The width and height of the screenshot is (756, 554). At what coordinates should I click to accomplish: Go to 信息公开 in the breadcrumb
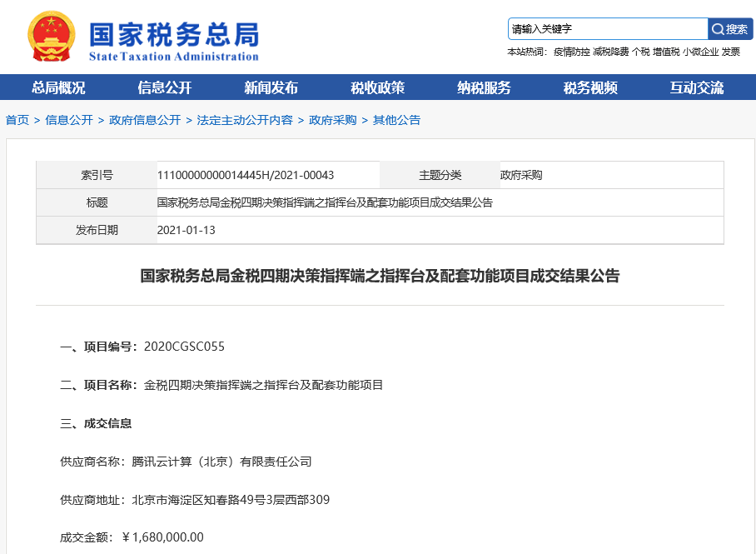point(69,120)
